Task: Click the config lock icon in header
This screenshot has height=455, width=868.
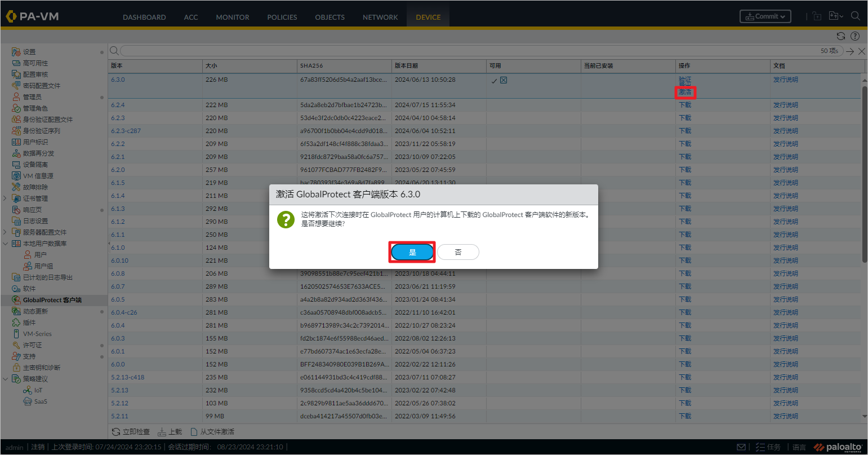Action: tap(817, 16)
